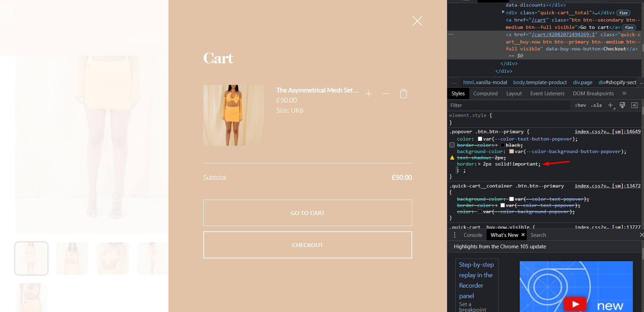Toggle the rendering emulations paintbrush icon
Viewport: 644px width, 312px height.
pyautogui.click(x=622, y=105)
